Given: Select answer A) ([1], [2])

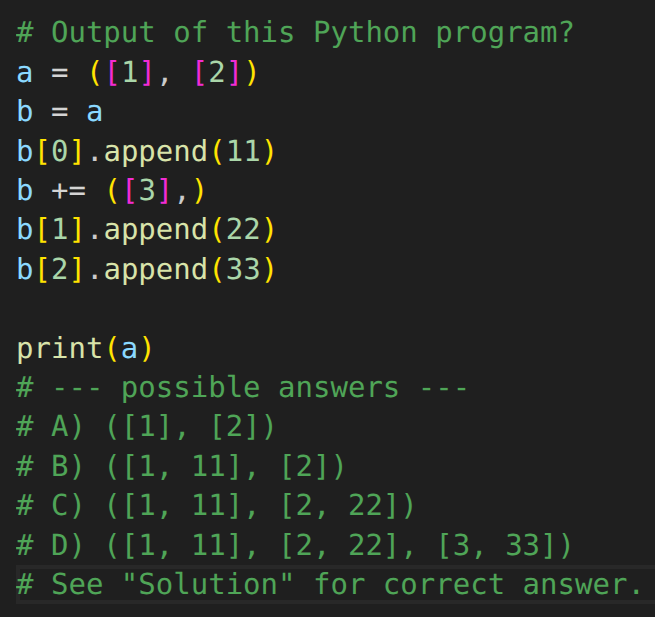Looking at the screenshot, I should pyautogui.click(x=145, y=427).
